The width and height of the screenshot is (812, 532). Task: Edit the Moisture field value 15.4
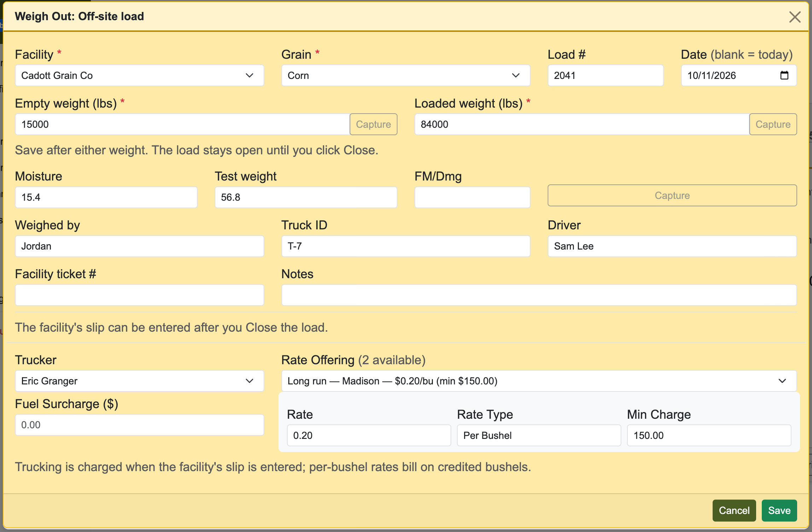pyautogui.click(x=106, y=197)
